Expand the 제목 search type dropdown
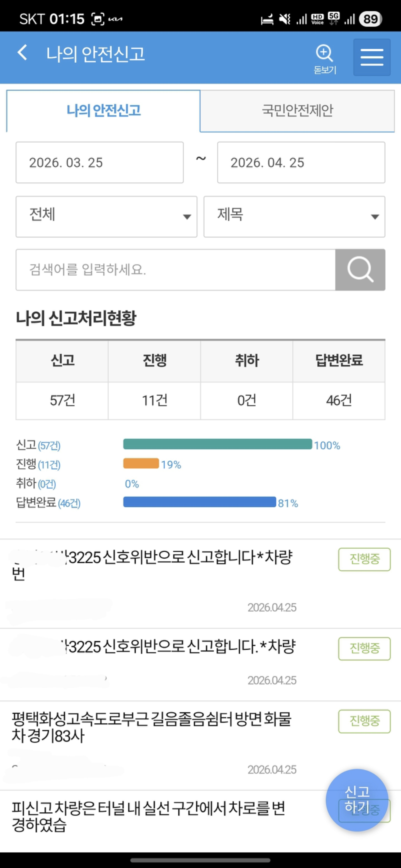Viewport: 401px width, 868px height. coord(294,217)
